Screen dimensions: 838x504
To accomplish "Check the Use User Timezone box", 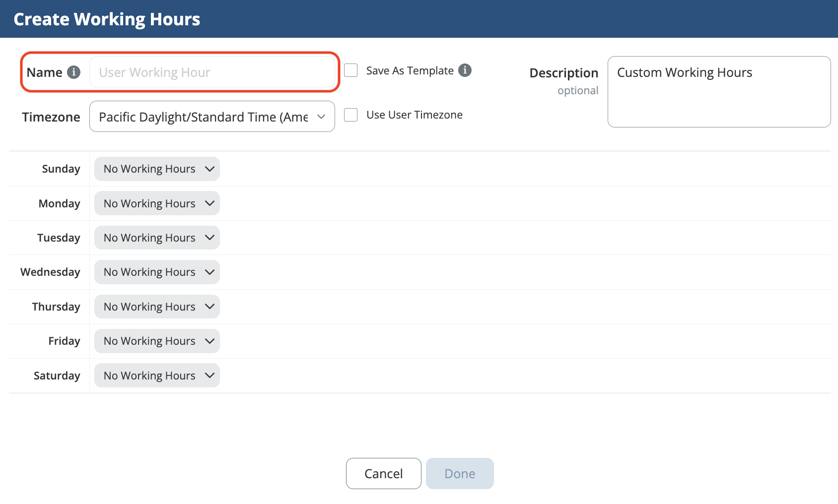I will pyautogui.click(x=351, y=115).
